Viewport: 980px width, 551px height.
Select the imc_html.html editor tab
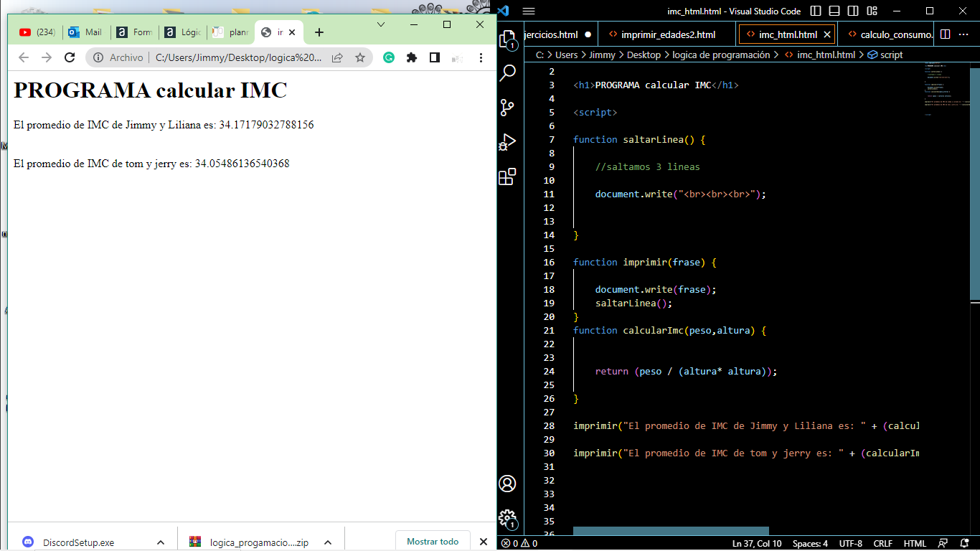tap(787, 34)
